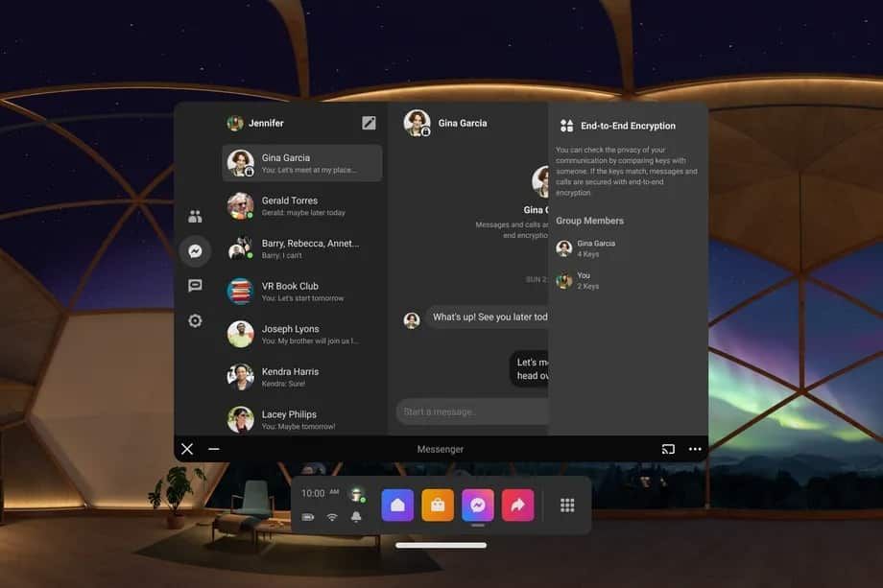Screen dimensions: 883x588
Task: Open Gerald Torres conversation
Action: tap(298, 206)
